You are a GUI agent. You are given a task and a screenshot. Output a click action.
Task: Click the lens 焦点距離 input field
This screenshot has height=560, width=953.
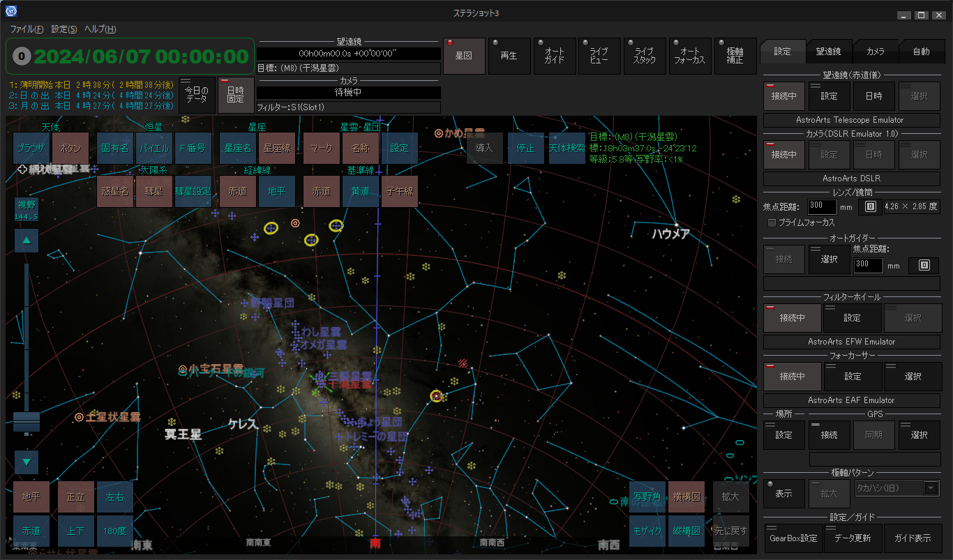(822, 206)
